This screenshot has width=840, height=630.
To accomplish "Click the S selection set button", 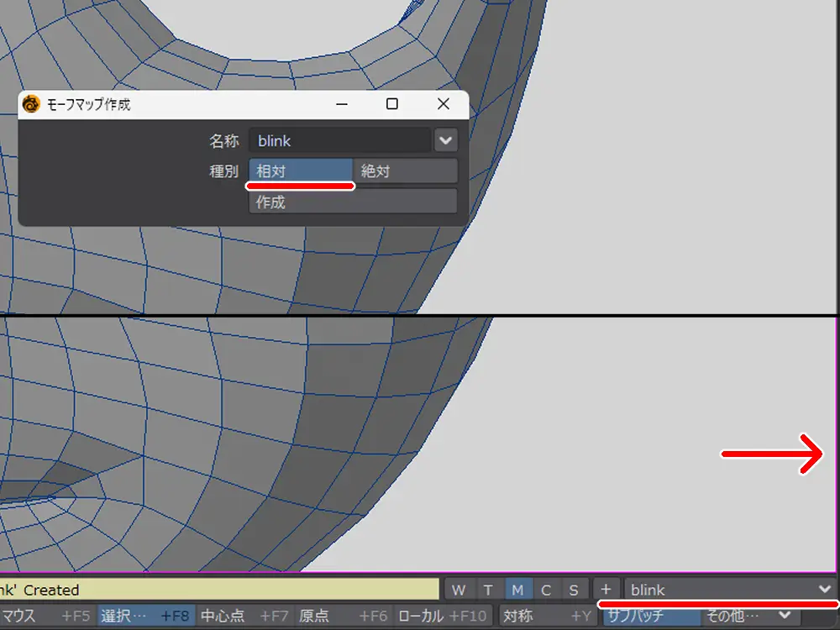I will [x=574, y=590].
